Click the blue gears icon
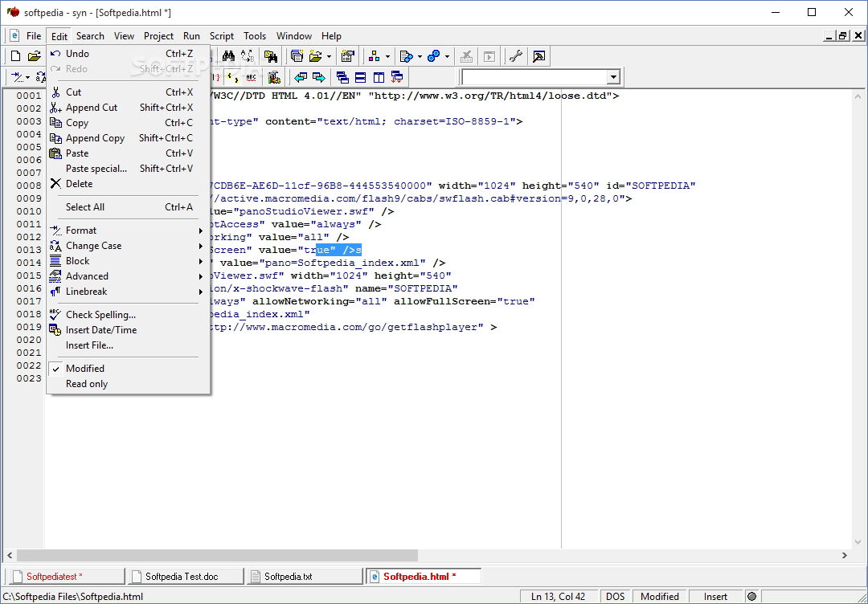The image size is (868, 604). click(x=434, y=56)
